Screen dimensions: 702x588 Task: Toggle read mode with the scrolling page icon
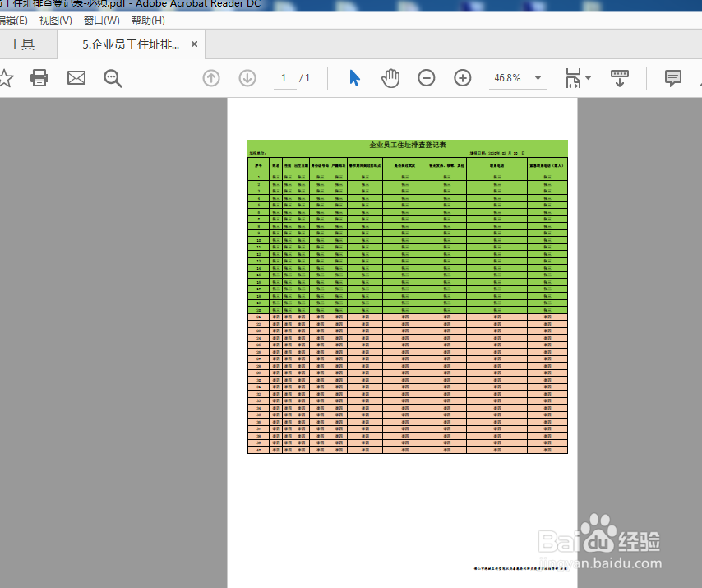[620, 78]
